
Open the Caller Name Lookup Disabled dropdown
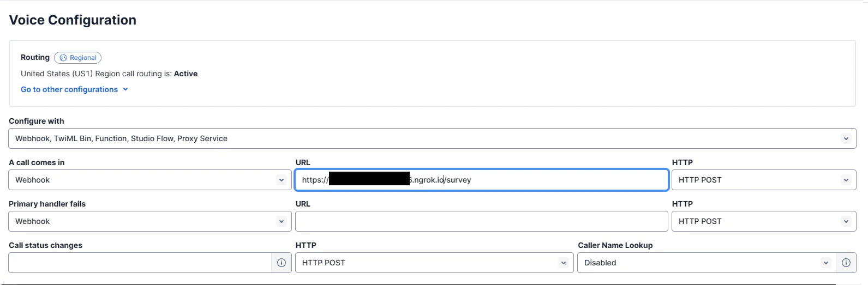tap(706, 263)
